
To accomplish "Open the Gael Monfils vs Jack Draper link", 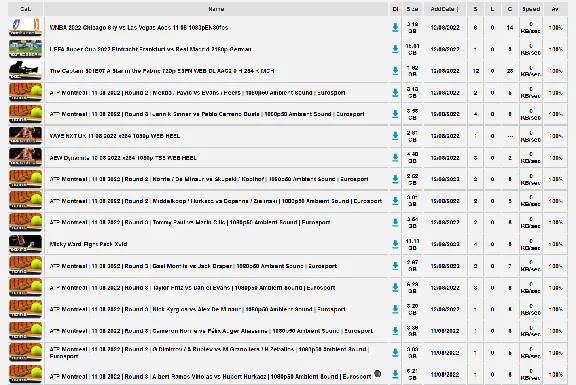I will point(193,266).
